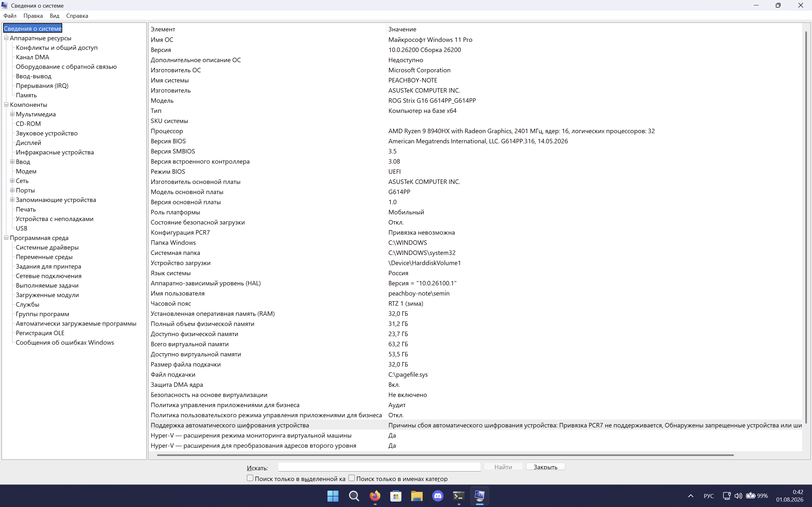812x507 pixels.
Task: Expand the Сеть tree node
Action: (12, 181)
